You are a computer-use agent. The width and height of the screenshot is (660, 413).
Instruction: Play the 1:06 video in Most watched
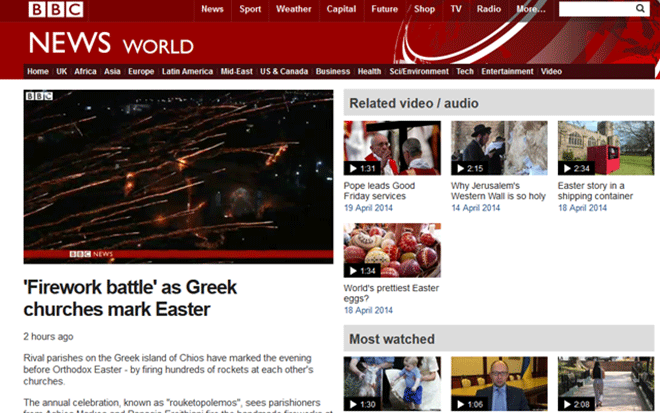pos(499,384)
